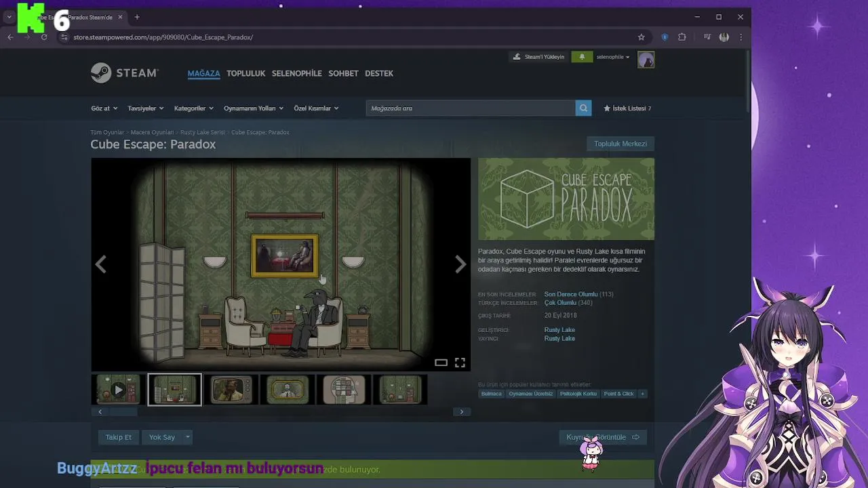Screen dimensions: 868x488
Task: Open the SOHBET tab
Action: 343,73
